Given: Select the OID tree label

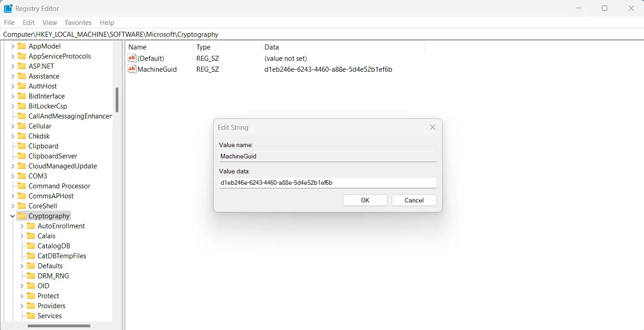Looking at the screenshot, I should tap(44, 286).
